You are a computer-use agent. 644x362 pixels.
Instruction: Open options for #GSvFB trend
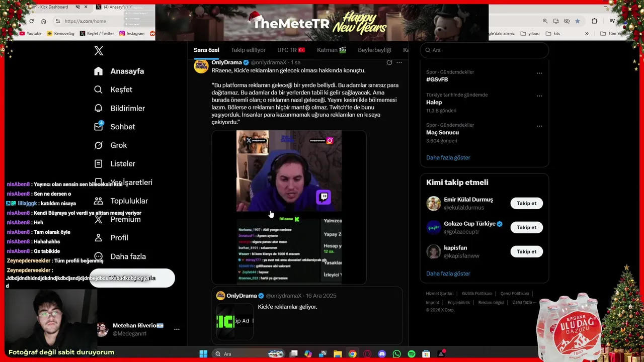point(539,73)
